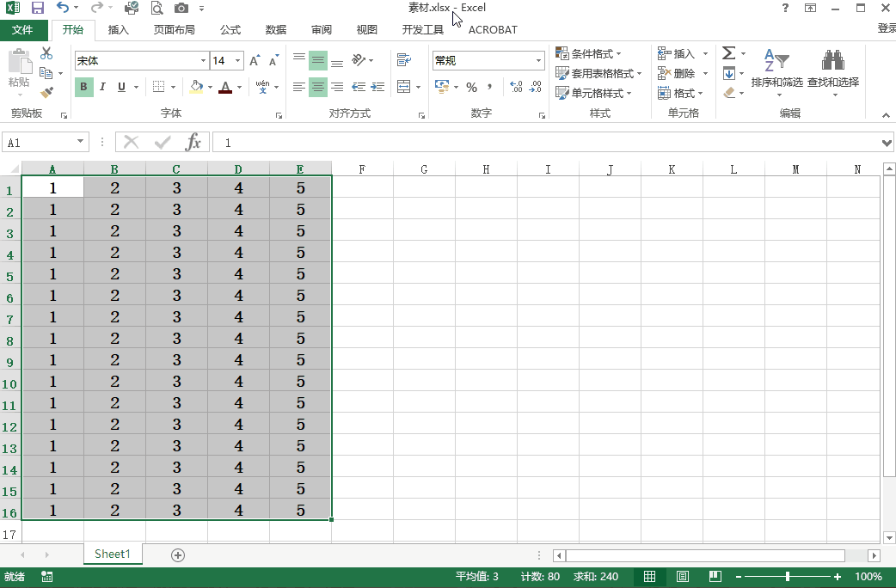Increase indent of cell text
This screenshot has width=896, height=588.
377,87
